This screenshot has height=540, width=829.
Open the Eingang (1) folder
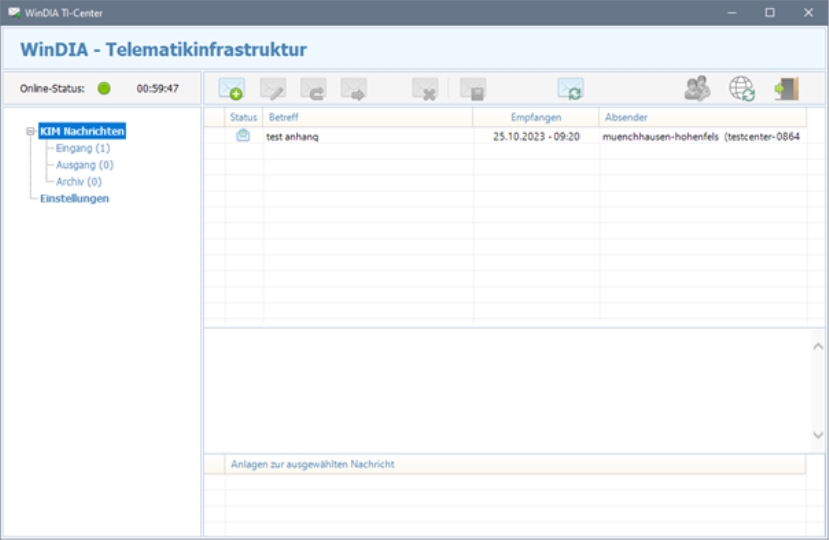(83, 148)
